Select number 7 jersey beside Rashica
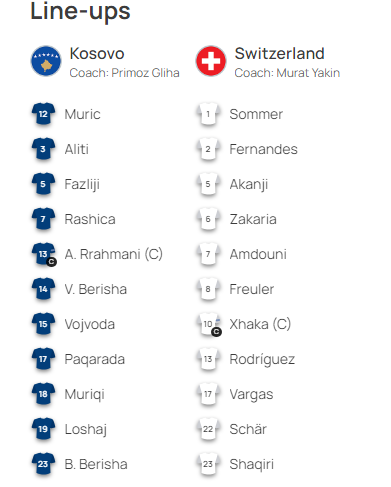This screenshot has width=391, height=487. (x=43, y=219)
